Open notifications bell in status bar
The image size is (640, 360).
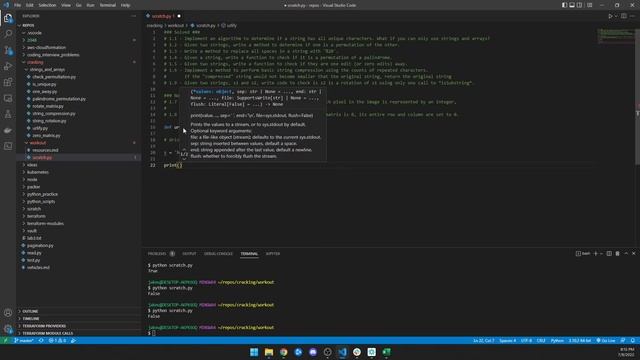[633, 340]
